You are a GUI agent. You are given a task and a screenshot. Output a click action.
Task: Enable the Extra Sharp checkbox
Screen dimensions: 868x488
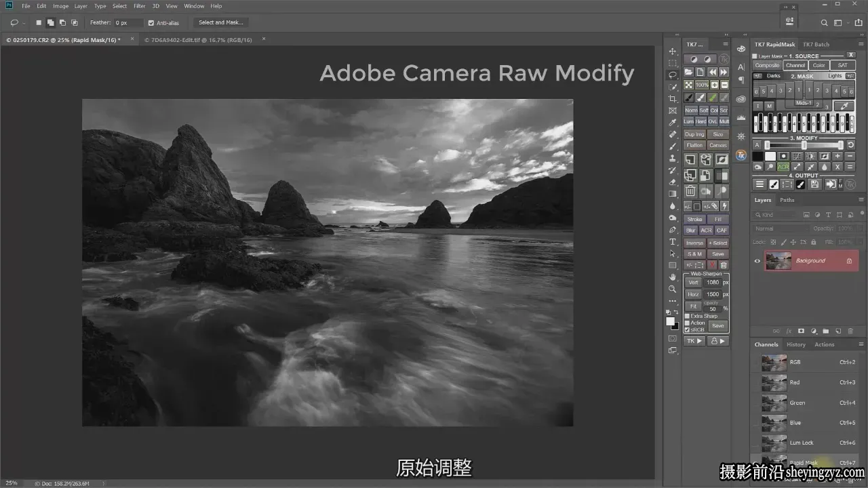pos(687,316)
